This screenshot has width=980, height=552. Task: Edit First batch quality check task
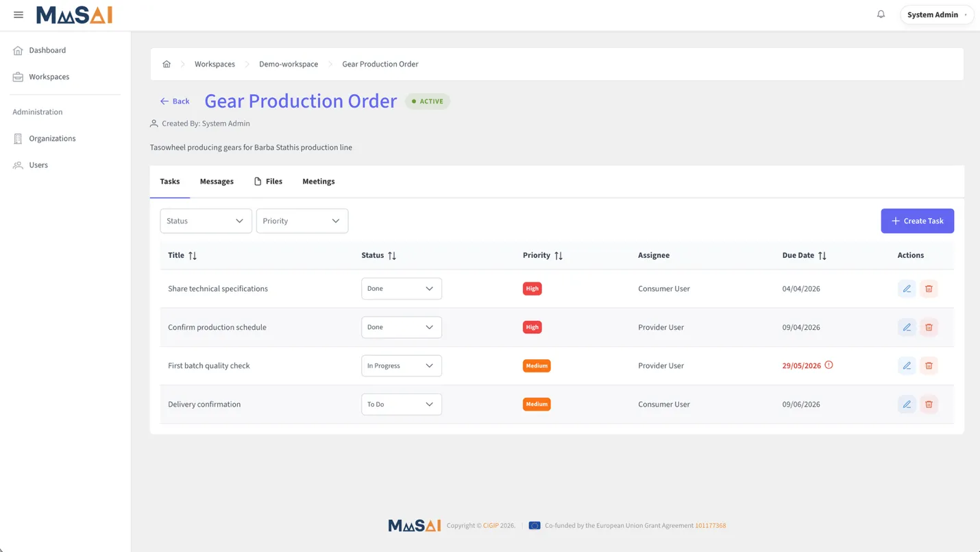point(907,365)
